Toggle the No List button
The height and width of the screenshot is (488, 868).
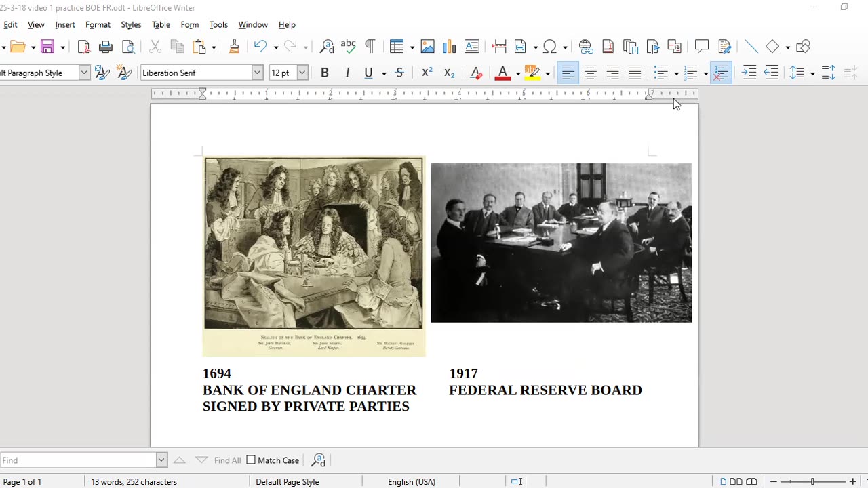[721, 73]
